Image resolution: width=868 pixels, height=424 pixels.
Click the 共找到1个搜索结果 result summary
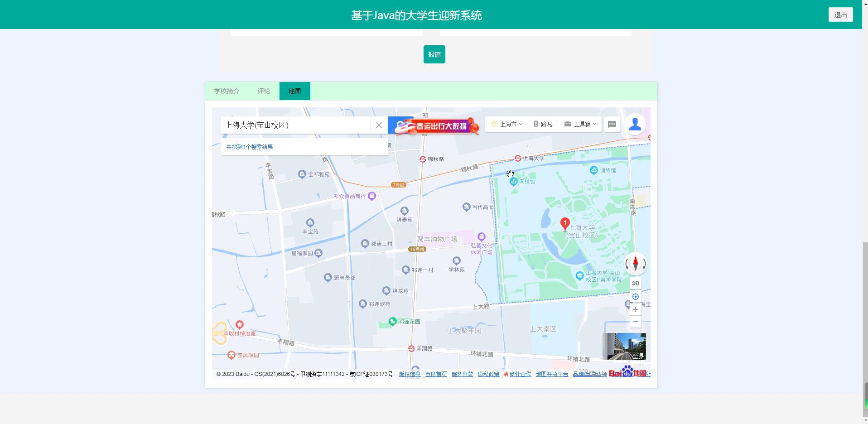[250, 147]
